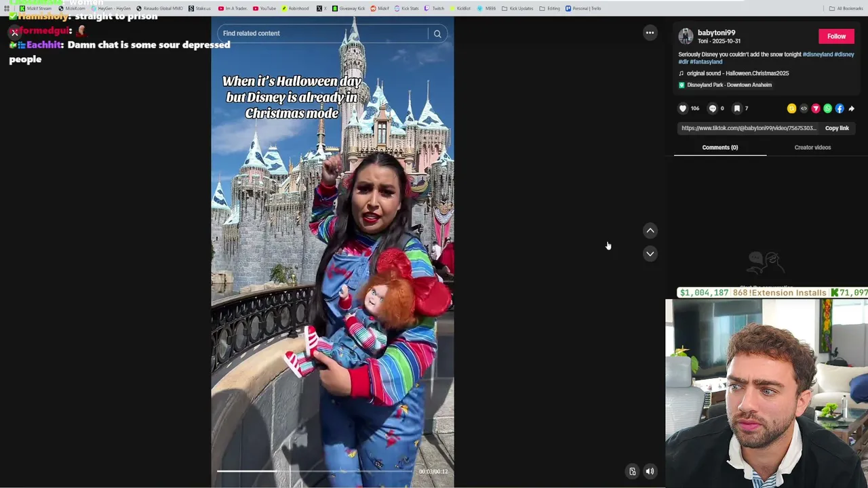Mute the video with speaker icon
868x488 pixels.
(x=650, y=471)
